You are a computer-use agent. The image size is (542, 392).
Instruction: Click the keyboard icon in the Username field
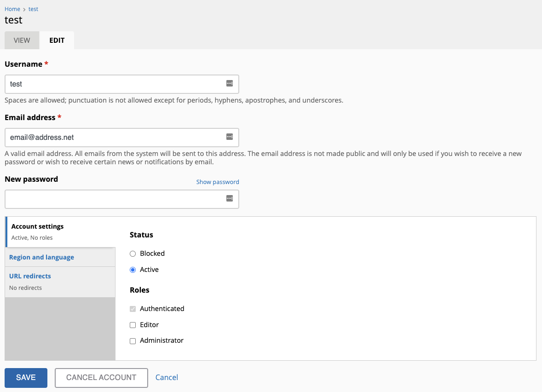pyautogui.click(x=230, y=82)
